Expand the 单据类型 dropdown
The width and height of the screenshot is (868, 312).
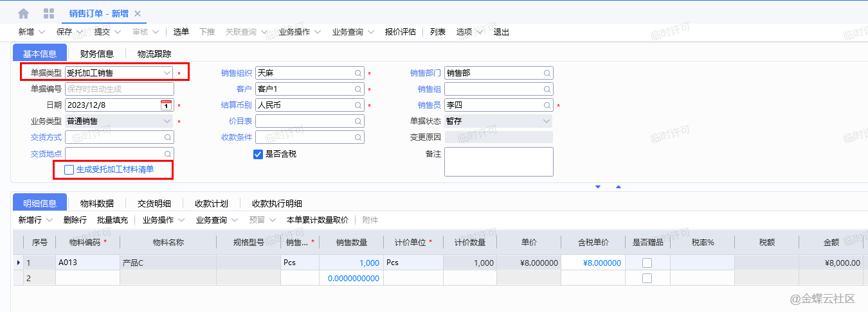point(167,73)
